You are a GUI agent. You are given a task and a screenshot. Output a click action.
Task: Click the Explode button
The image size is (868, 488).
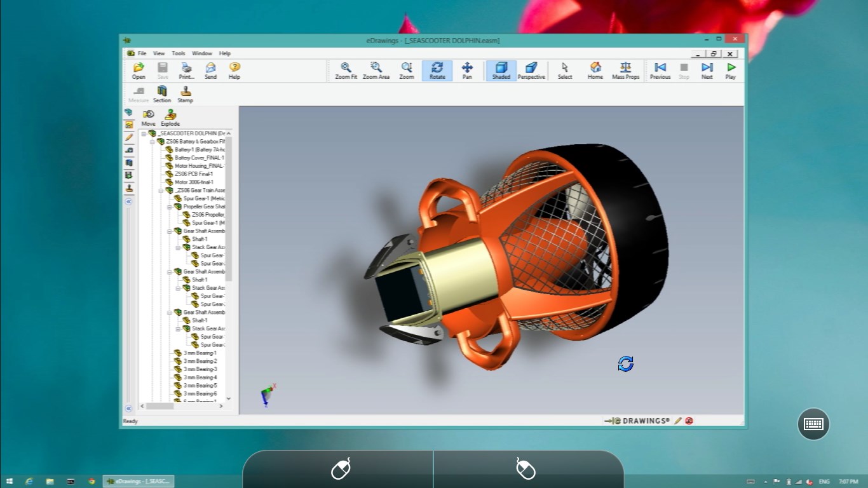(170, 118)
